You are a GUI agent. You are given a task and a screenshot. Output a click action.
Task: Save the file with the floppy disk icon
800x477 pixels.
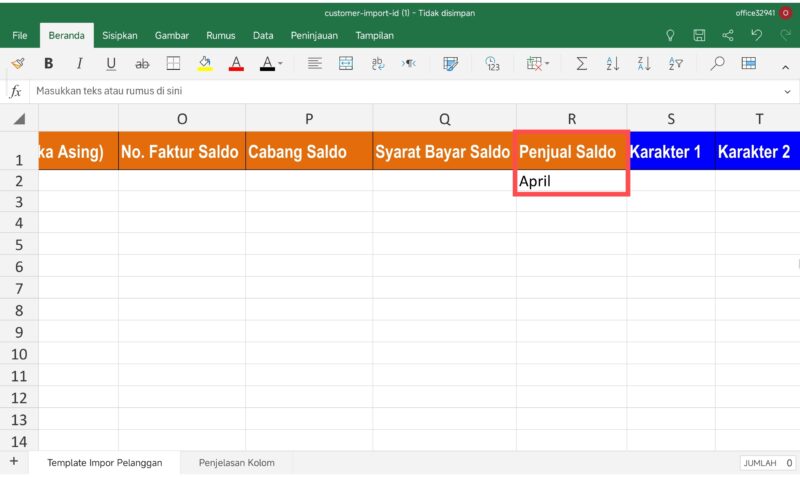point(699,35)
